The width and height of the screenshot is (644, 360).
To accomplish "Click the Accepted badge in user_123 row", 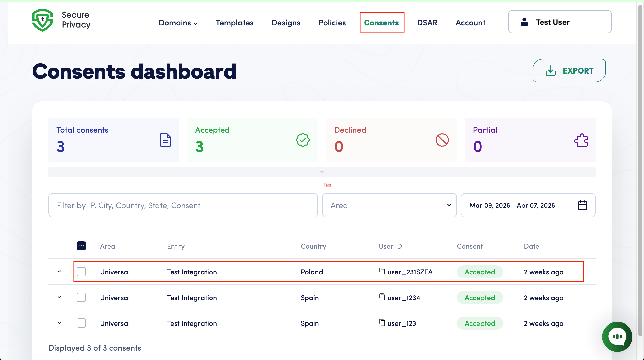I will tap(480, 323).
